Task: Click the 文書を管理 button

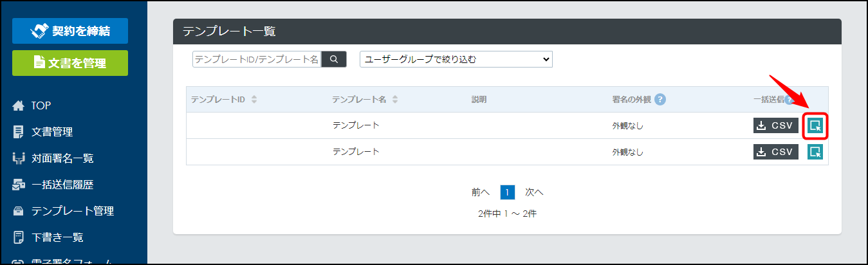Action: (70, 63)
